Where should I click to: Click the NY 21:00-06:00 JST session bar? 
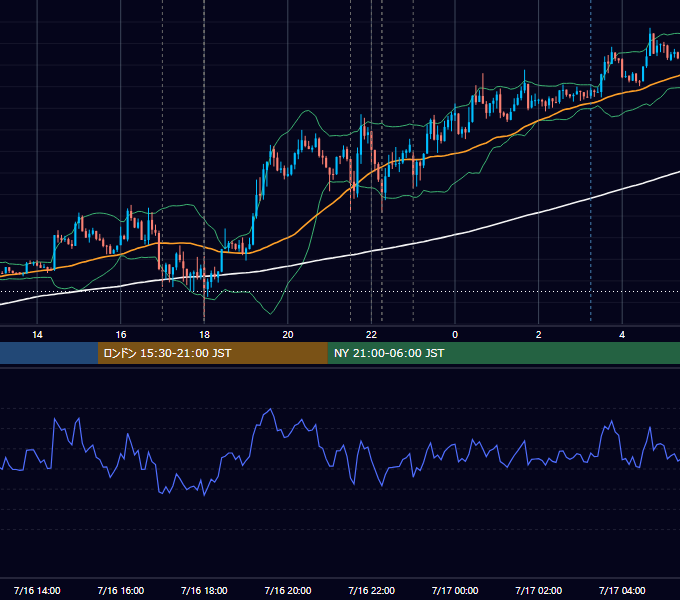pyautogui.click(x=503, y=353)
